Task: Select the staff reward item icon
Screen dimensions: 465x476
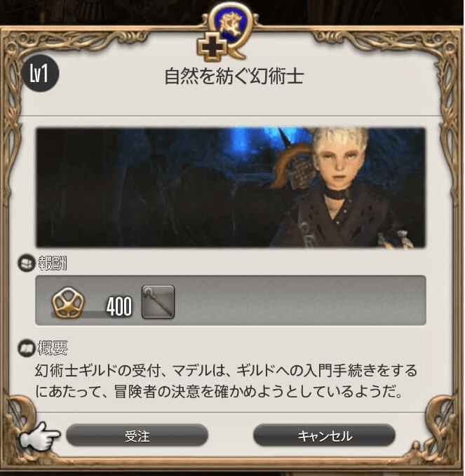Action: [x=159, y=301]
